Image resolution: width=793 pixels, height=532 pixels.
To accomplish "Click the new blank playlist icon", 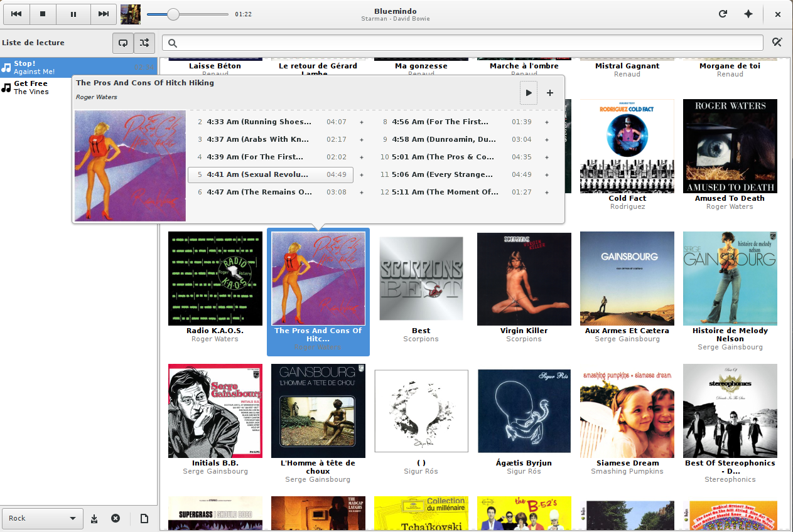I will [x=144, y=518].
